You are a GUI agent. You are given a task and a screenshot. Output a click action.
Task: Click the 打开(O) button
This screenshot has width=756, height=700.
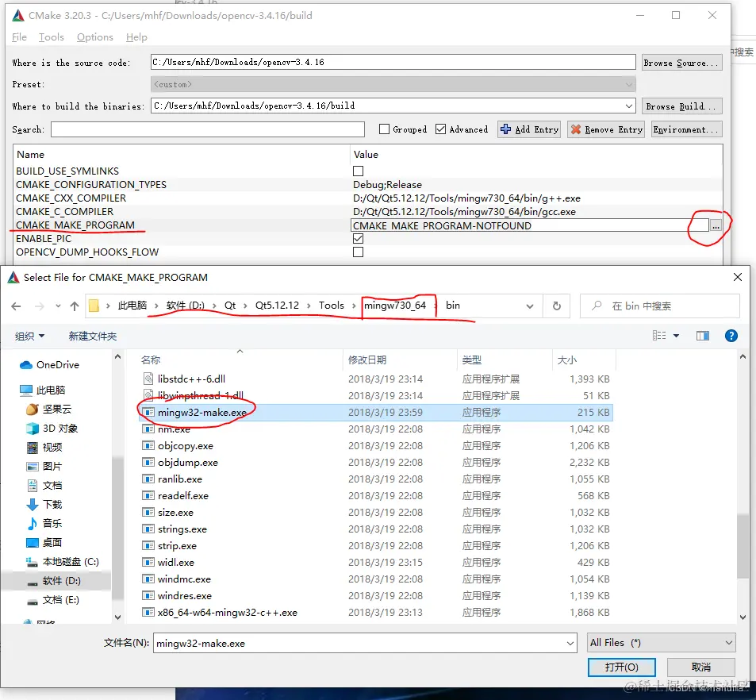coord(621,667)
